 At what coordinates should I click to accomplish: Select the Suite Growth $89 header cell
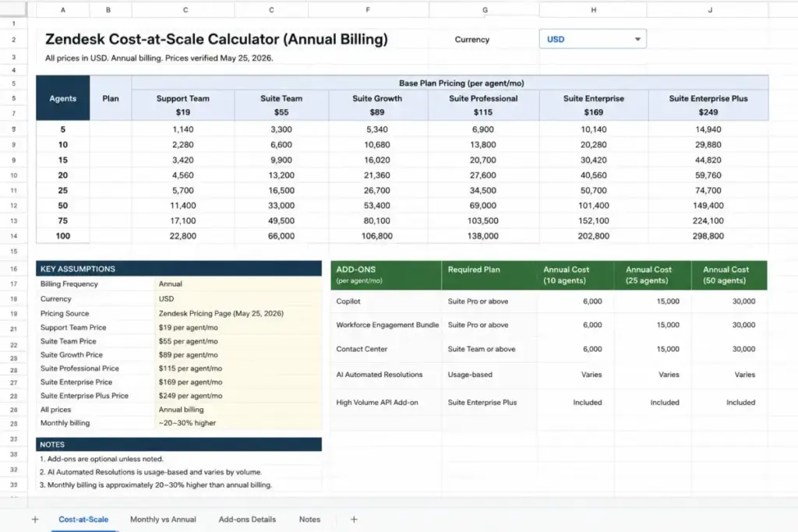coord(377,105)
